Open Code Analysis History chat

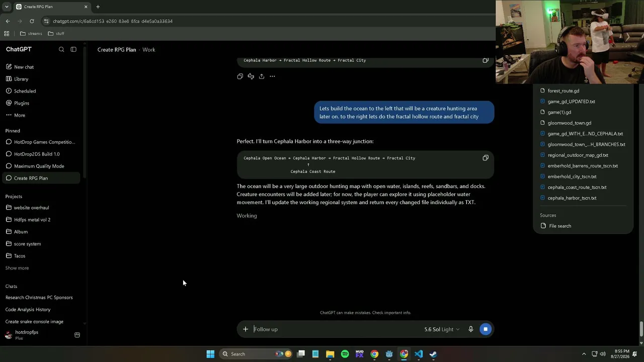(41, 310)
